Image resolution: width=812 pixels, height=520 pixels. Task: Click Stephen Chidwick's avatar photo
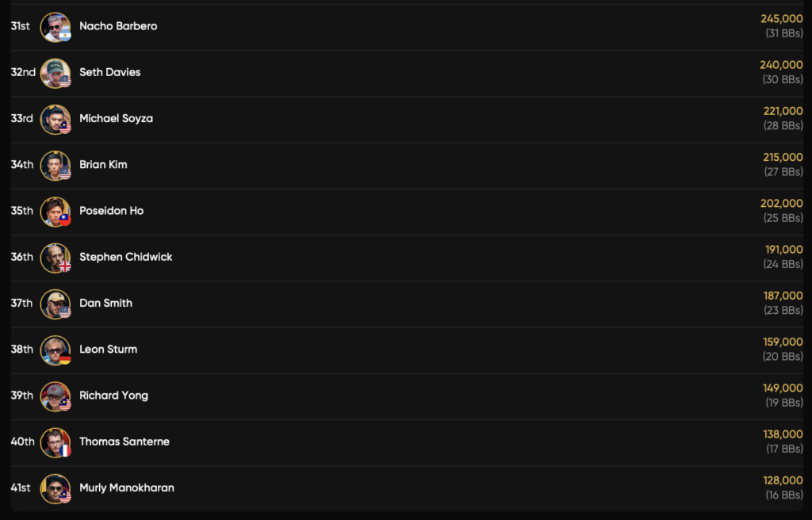click(x=56, y=258)
